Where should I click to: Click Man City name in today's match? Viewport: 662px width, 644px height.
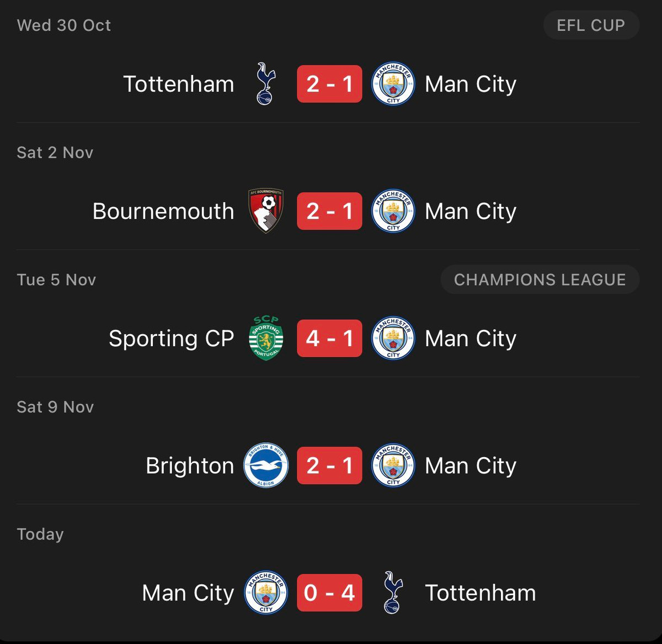point(188,593)
